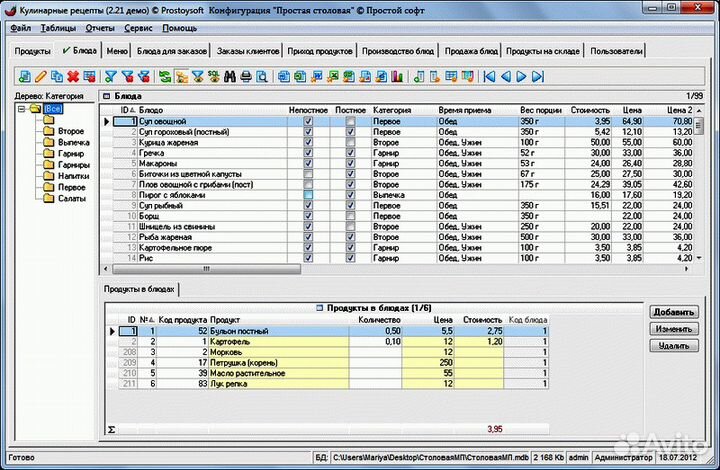Switch to the Продукты на складе tab
Image resolution: width=720 pixels, height=470 pixels.
click(543, 50)
